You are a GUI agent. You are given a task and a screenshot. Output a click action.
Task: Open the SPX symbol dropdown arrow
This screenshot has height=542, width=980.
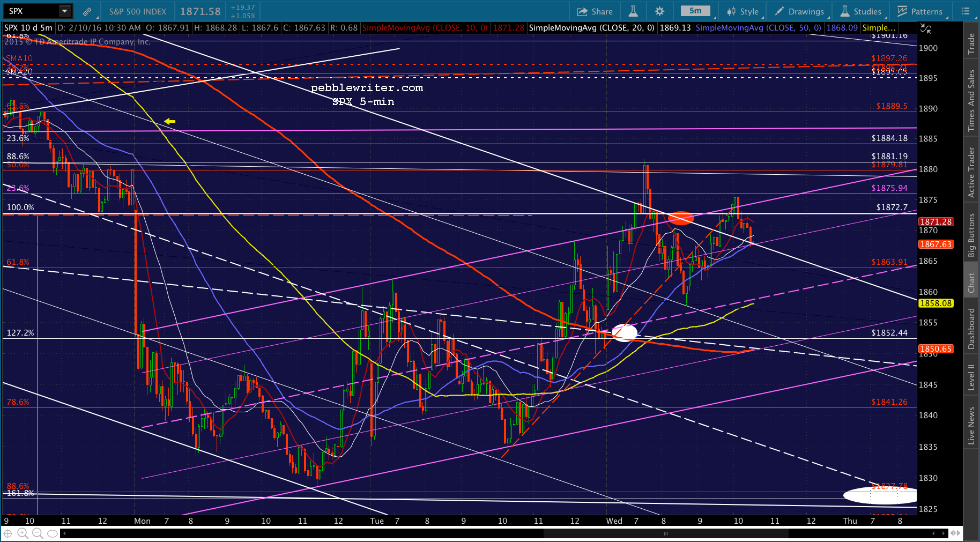[x=64, y=11]
